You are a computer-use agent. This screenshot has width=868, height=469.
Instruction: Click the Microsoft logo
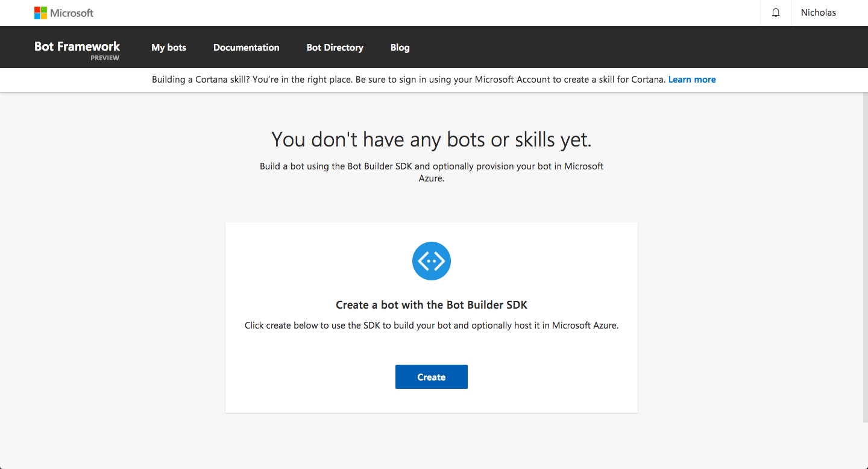64,13
